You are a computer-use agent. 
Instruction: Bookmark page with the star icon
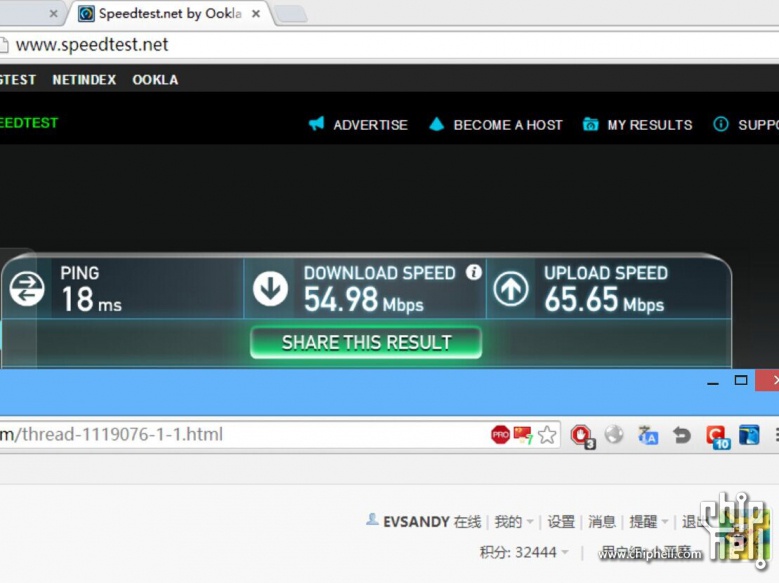[x=547, y=435]
